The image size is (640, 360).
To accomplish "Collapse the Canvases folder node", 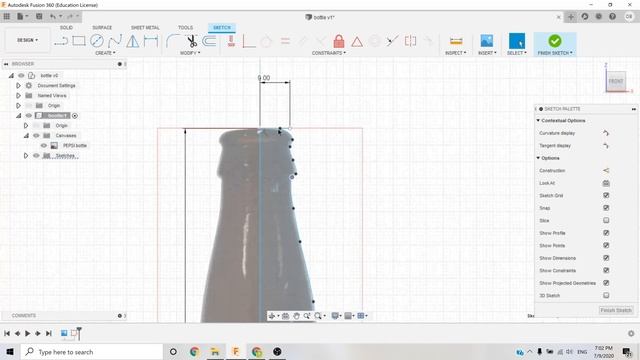I will [x=26, y=136].
